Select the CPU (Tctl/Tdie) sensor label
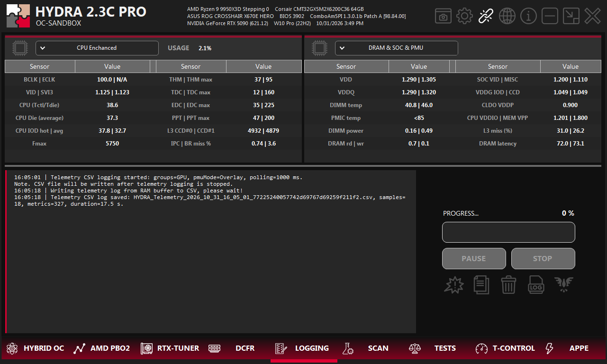Screen dimensions: 607x364 [40, 105]
